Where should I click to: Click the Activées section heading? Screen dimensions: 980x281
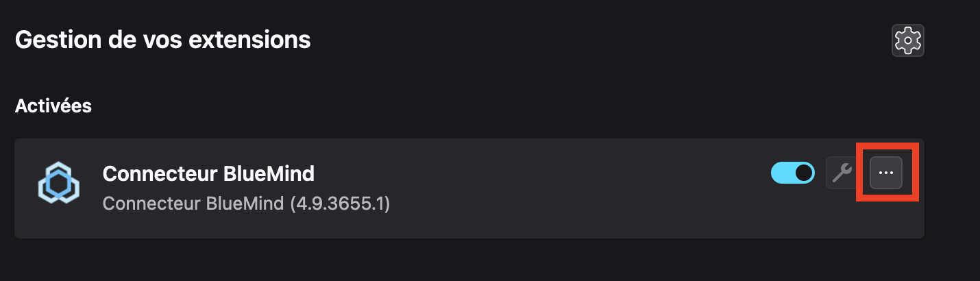pos(53,106)
